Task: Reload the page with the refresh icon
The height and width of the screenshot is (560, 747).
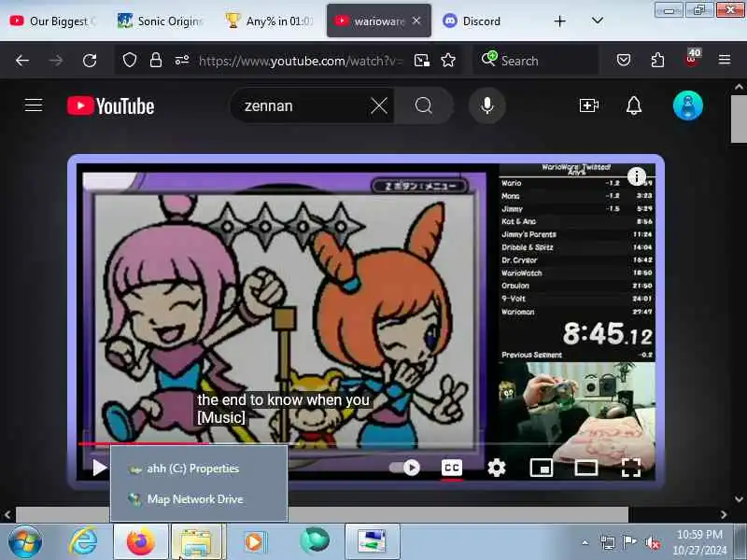Action: tap(90, 61)
